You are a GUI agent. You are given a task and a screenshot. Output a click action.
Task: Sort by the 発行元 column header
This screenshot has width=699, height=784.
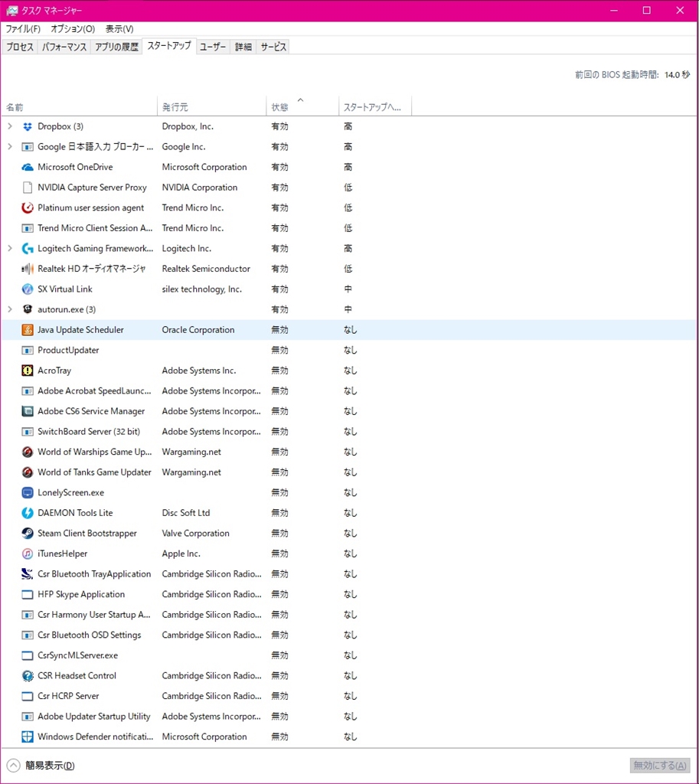pyautogui.click(x=212, y=106)
